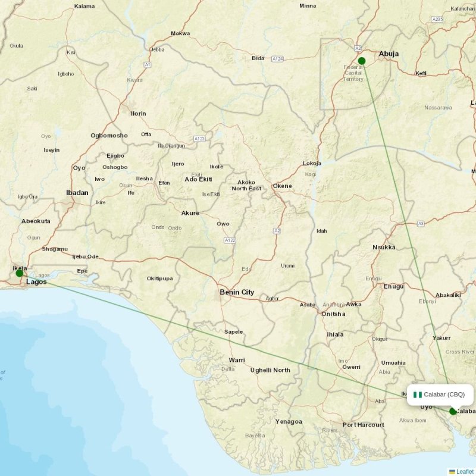This screenshot has height=476, width=476.
Task: Click the Calabar airport green marker
Action: [453, 411]
